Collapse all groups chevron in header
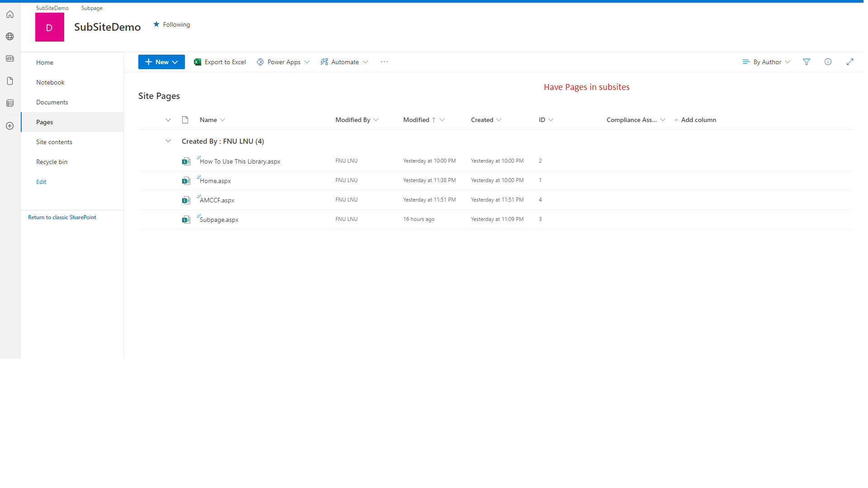The width and height of the screenshot is (868, 488). [x=168, y=120]
